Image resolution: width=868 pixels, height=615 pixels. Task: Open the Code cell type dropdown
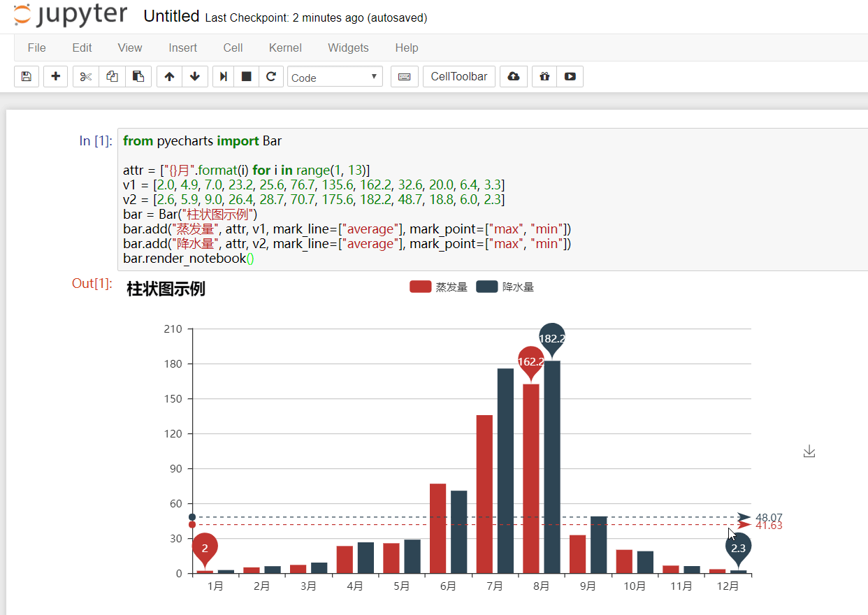pos(335,76)
